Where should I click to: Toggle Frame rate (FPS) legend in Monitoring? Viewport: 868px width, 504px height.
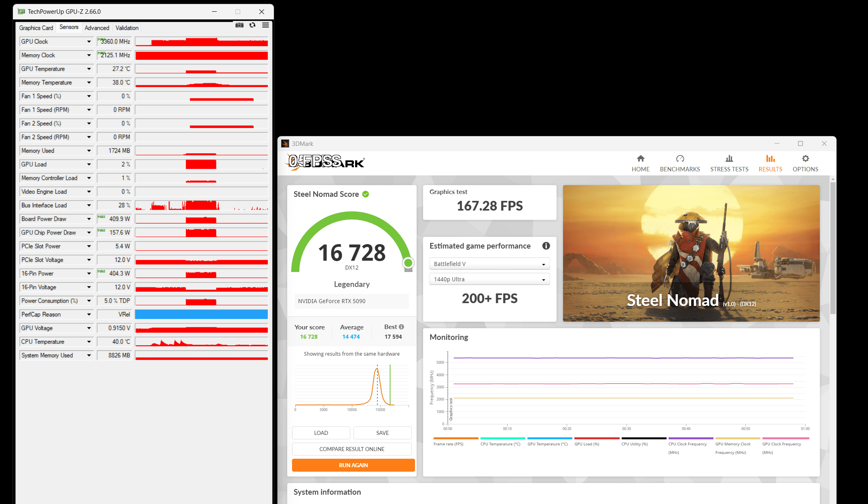pyautogui.click(x=448, y=444)
